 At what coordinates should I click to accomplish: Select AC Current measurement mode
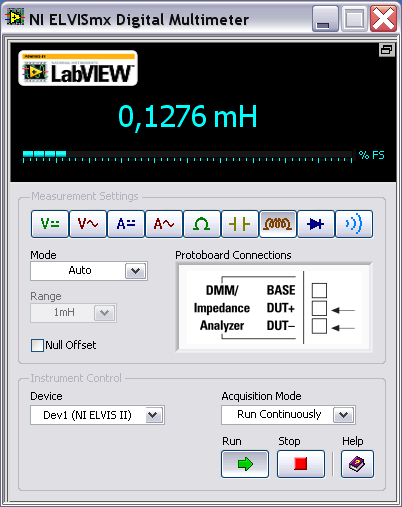click(164, 224)
